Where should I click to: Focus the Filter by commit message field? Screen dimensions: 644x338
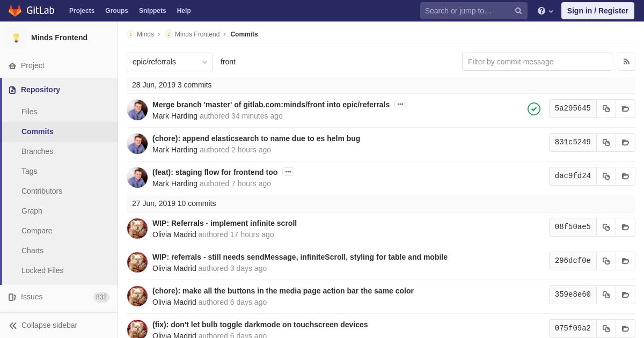537,62
